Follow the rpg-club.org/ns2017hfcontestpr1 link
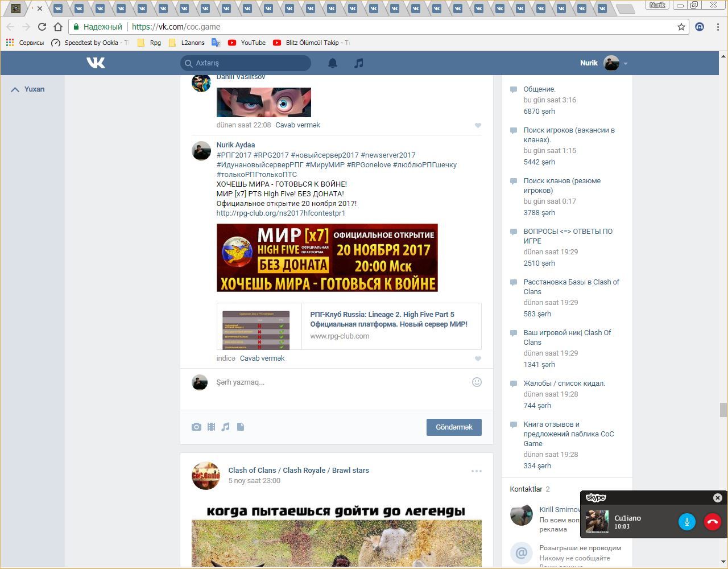728x569 pixels. point(281,213)
